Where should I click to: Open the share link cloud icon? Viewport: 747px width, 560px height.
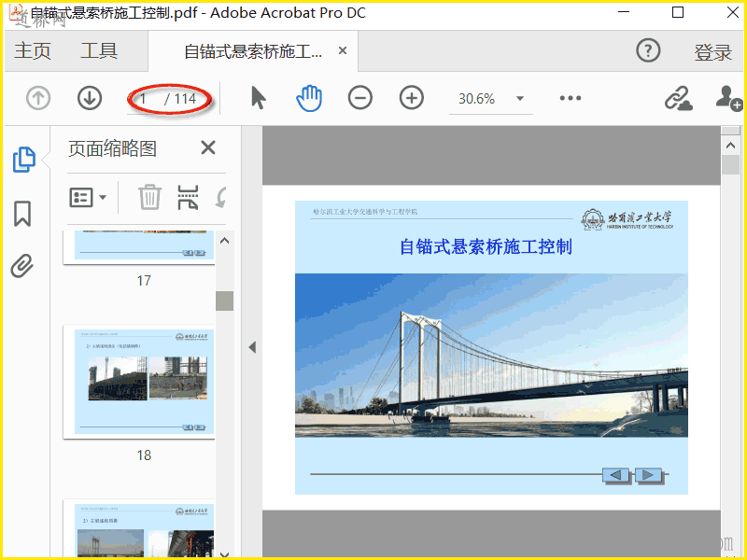tap(678, 98)
